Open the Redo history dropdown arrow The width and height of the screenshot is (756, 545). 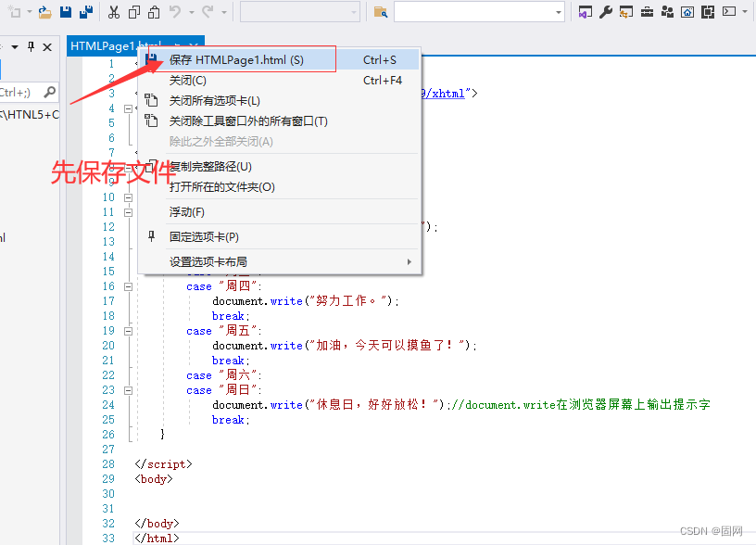[x=224, y=12]
